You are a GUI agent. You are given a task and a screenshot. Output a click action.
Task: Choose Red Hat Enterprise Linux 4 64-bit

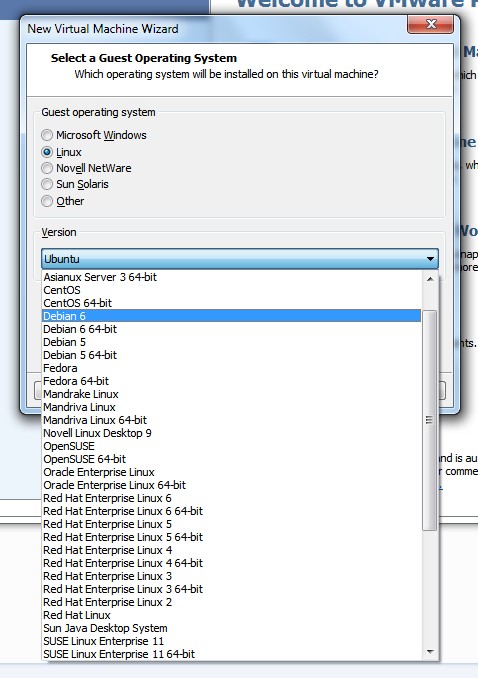[231, 563]
